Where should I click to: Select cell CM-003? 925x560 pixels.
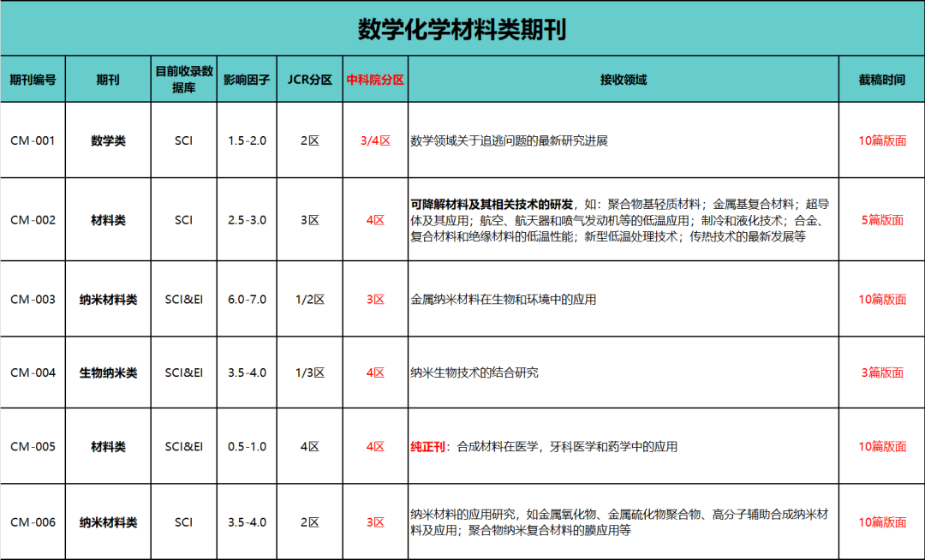tap(33, 300)
